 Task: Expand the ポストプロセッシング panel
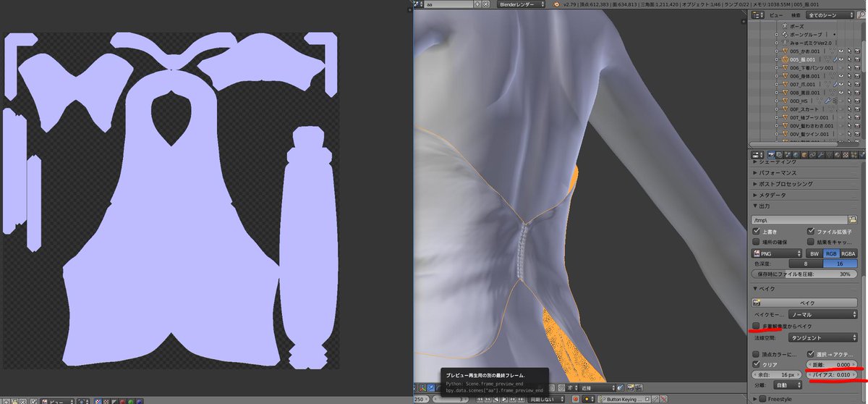783,184
